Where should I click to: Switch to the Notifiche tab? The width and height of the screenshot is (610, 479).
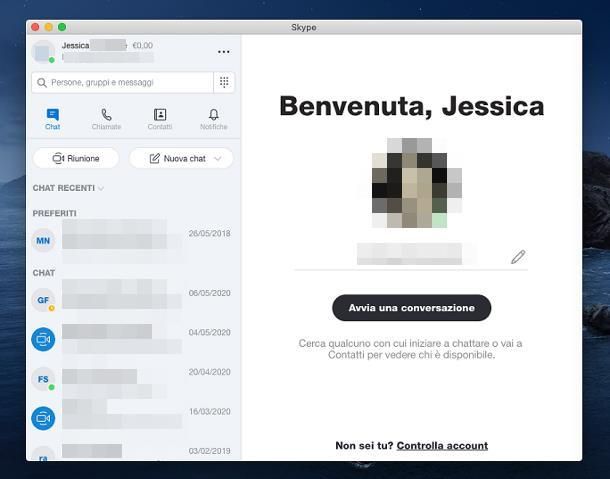pos(214,119)
